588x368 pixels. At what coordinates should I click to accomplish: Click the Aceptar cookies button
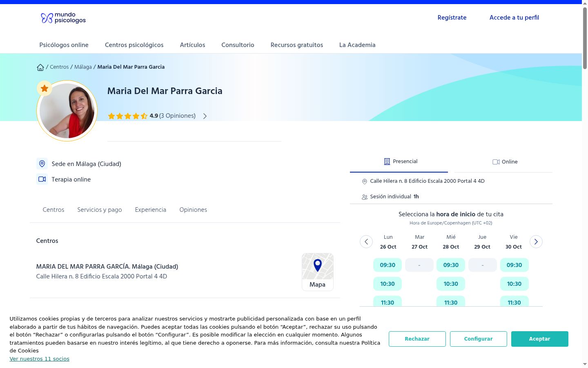(x=540, y=339)
